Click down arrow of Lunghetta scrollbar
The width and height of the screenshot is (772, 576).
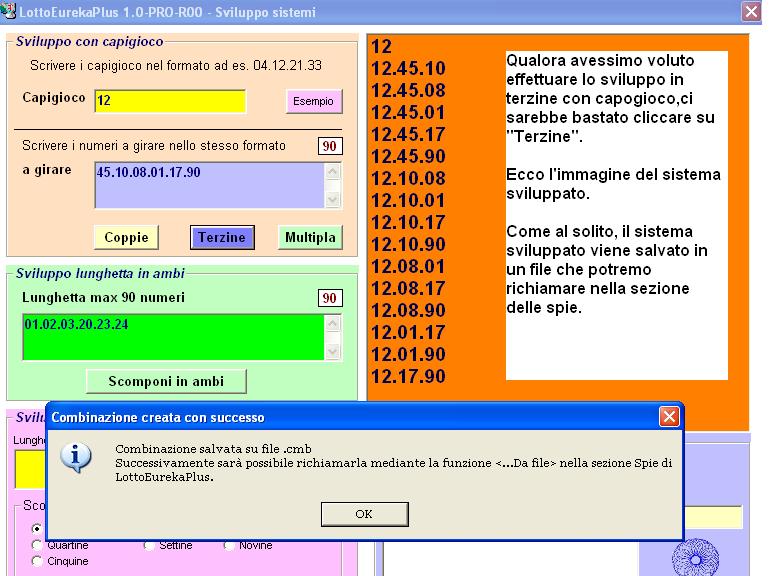coord(333,351)
